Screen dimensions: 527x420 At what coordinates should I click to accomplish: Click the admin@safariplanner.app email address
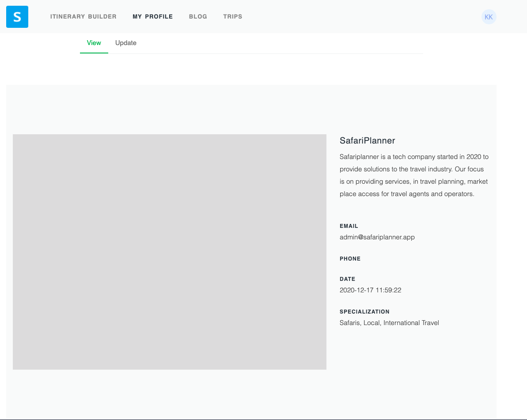tap(377, 237)
